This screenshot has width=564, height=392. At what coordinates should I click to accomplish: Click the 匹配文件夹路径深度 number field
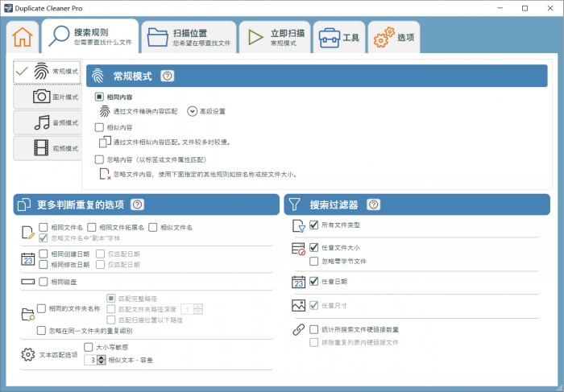[192, 309]
